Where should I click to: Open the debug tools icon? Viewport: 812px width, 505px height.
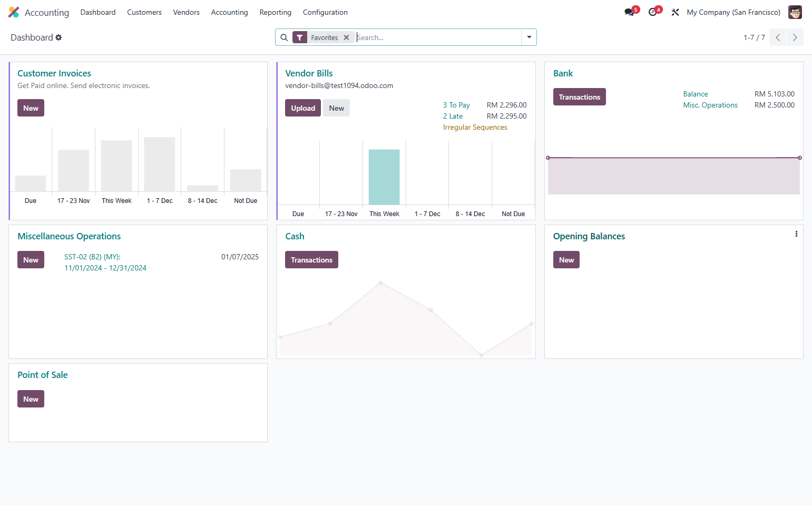(x=675, y=12)
